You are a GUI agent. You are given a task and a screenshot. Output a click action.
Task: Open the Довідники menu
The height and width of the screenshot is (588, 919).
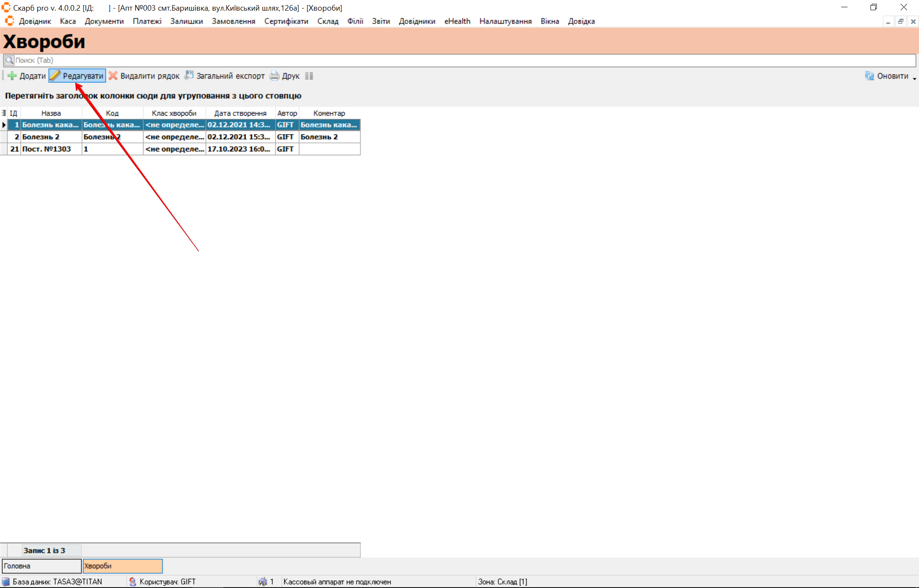pyautogui.click(x=417, y=21)
